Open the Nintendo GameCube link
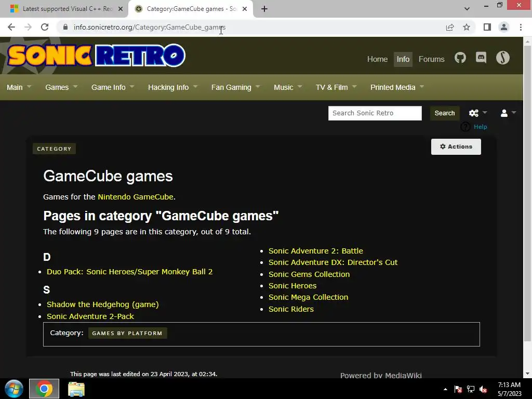Screen dimensions: 532x399 pos(136,197)
